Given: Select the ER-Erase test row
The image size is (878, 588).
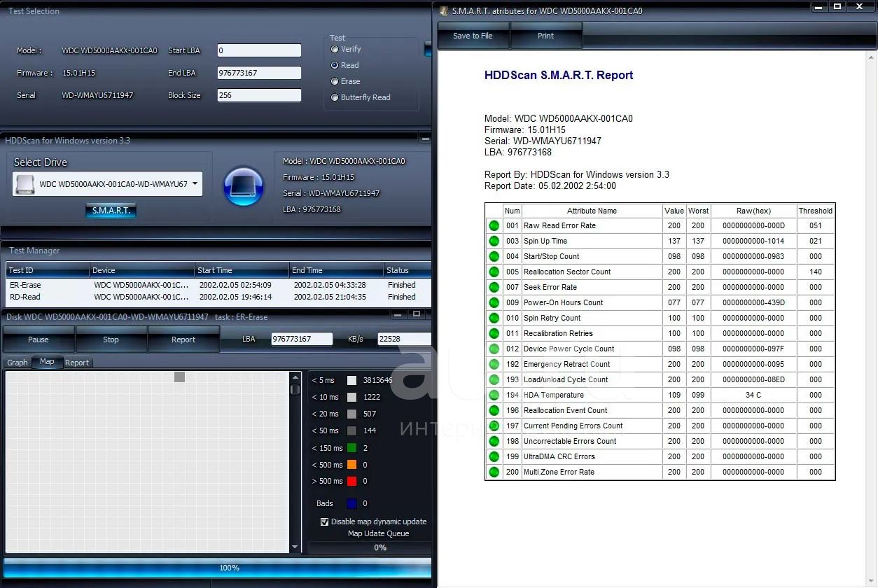Looking at the screenshot, I should 218,285.
